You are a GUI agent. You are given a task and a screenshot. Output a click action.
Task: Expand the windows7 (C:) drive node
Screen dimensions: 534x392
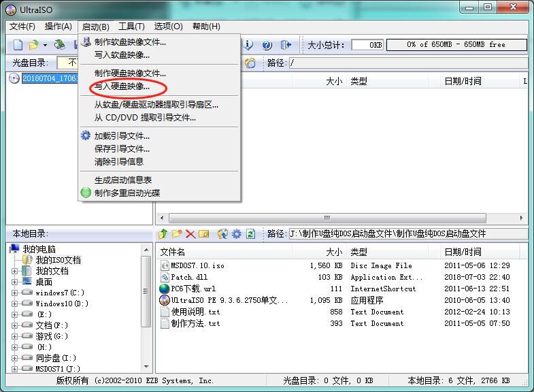point(14,293)
